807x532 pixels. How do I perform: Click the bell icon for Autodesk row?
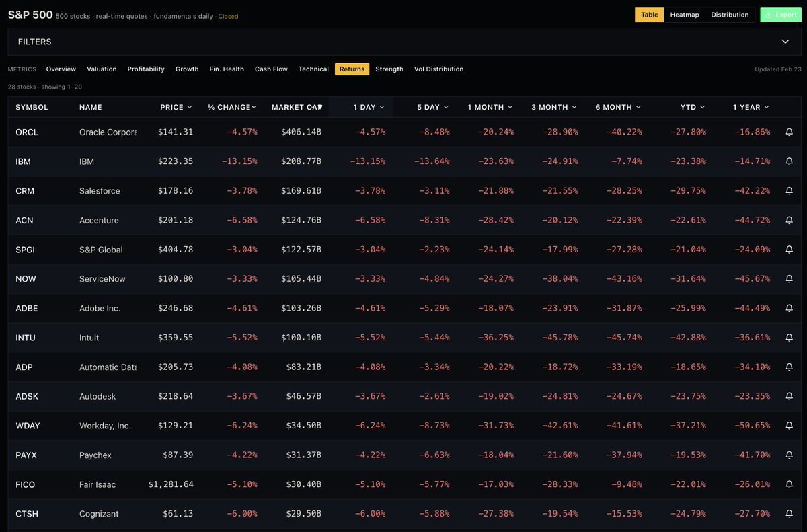click(790, 396)
